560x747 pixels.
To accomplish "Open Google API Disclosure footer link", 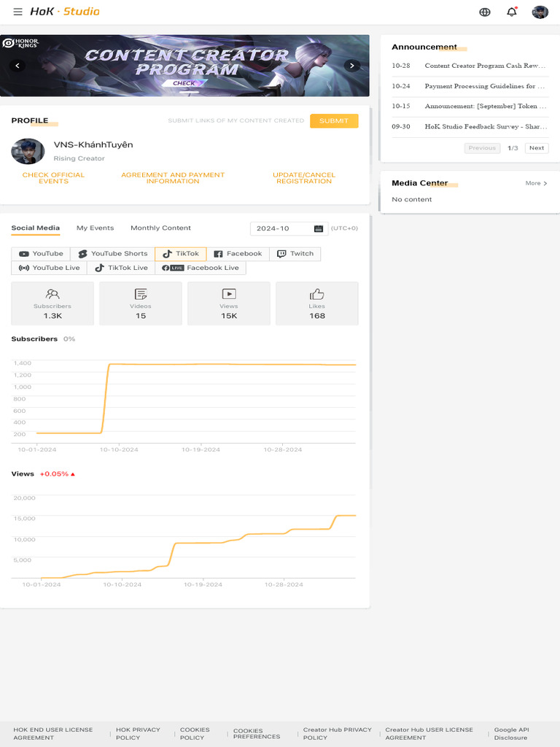I will [x=511, y=734].
